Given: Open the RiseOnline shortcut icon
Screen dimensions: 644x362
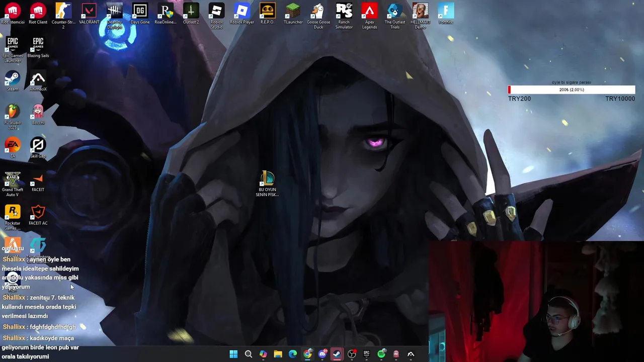Looking at the screenshot, I should [x=166, y=14].
